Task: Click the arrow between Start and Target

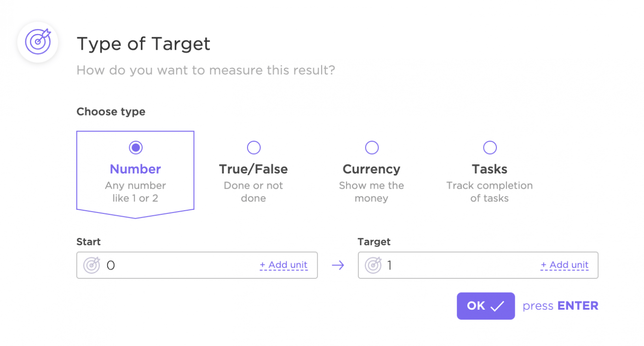Action: (338, 265)
